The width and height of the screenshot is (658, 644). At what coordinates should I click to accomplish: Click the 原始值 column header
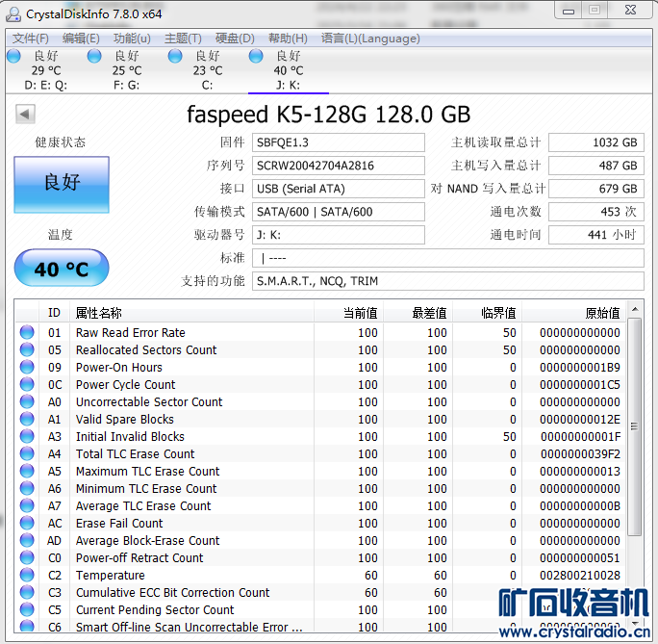[602, 313]
